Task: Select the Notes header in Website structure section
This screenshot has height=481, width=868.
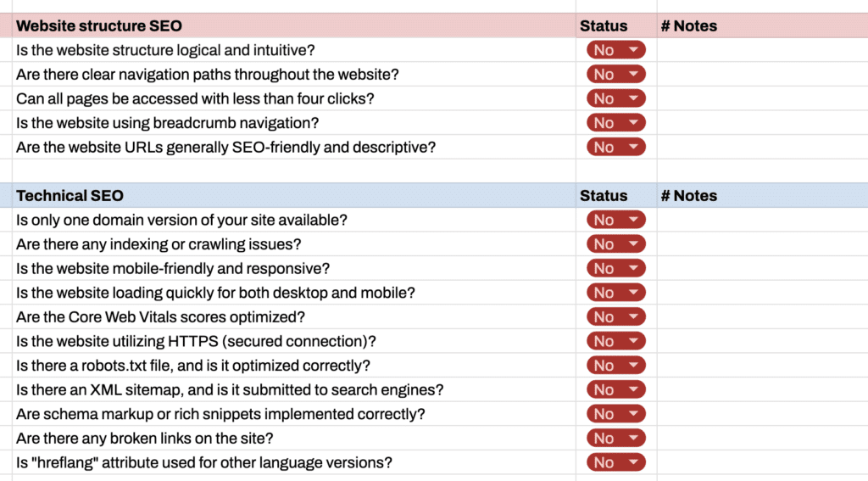Action: [x=688, y=26]
